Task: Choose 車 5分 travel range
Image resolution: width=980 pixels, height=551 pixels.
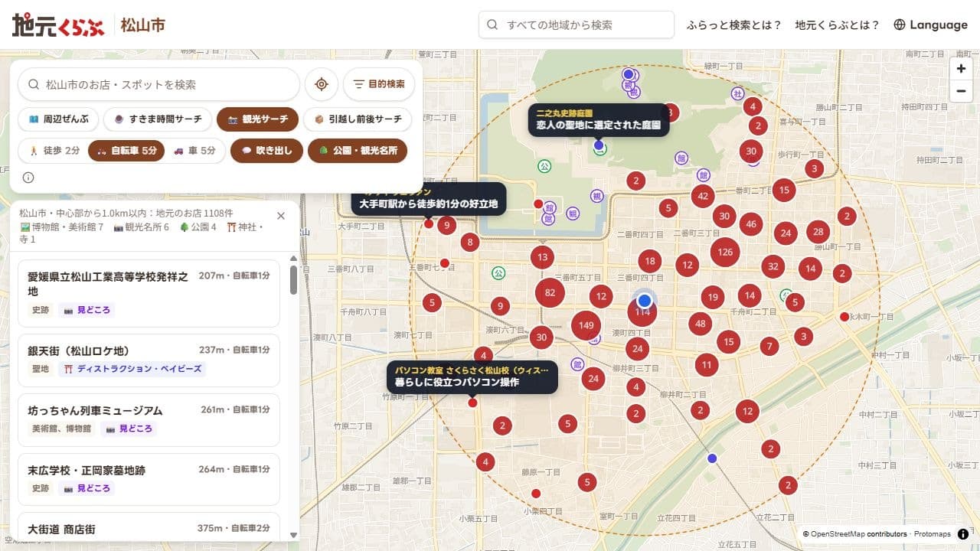Action: tap(194, 151)
